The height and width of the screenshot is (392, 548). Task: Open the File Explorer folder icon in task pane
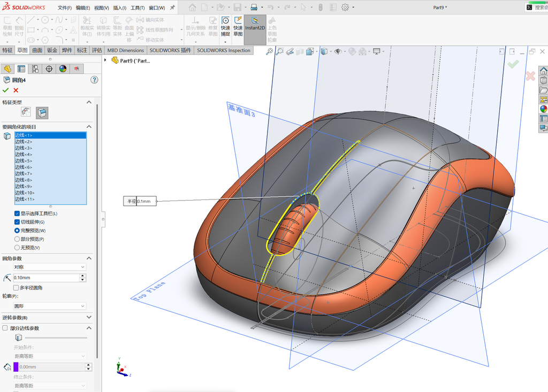pos(544,90)
